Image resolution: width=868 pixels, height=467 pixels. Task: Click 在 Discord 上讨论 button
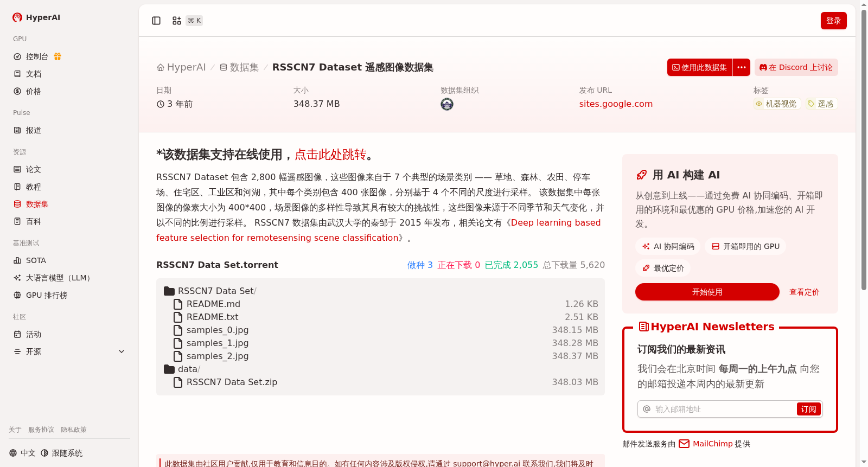point(796,67)
